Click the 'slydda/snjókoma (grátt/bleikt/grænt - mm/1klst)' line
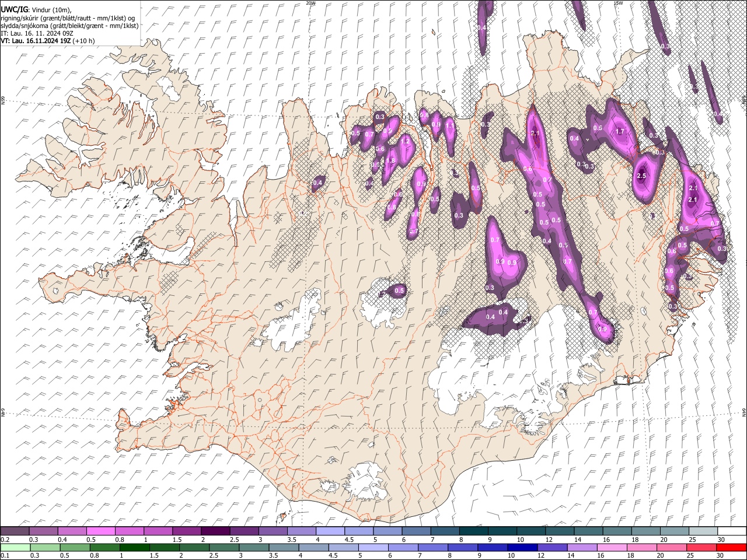The height and width of the screenshot is (560, 747). pos(69,26)
